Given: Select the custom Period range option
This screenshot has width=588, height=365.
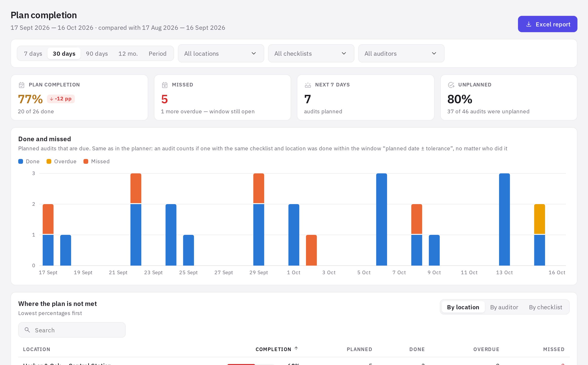Looking at the screenshot, I should (x=157, y=53).
